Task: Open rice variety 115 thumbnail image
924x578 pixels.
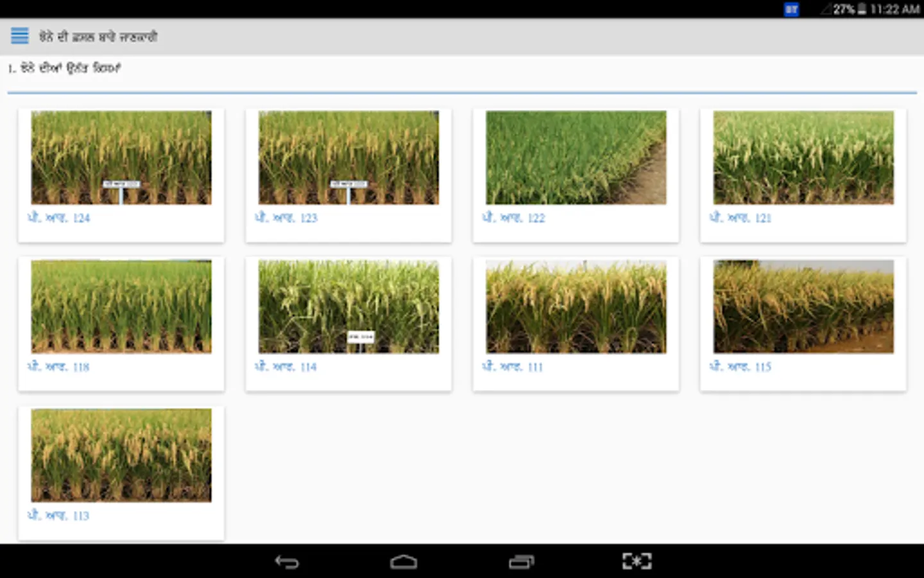Action: pyautogui.click(x=803, y=306)
